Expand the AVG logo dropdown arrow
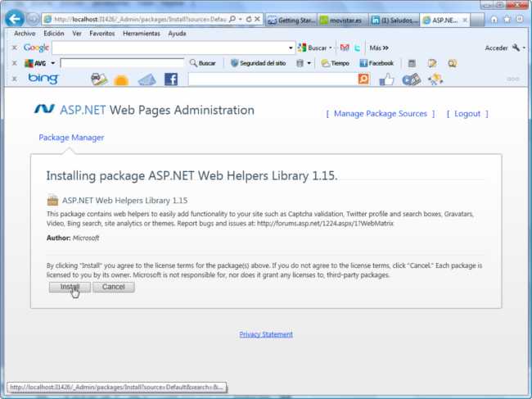The width and height of the screenshot is (532, 399). coord(53,63)
